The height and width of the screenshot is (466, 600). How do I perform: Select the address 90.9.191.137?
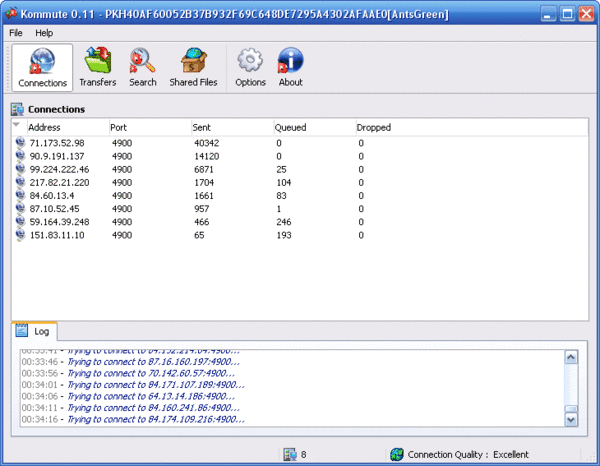(57, 156)
